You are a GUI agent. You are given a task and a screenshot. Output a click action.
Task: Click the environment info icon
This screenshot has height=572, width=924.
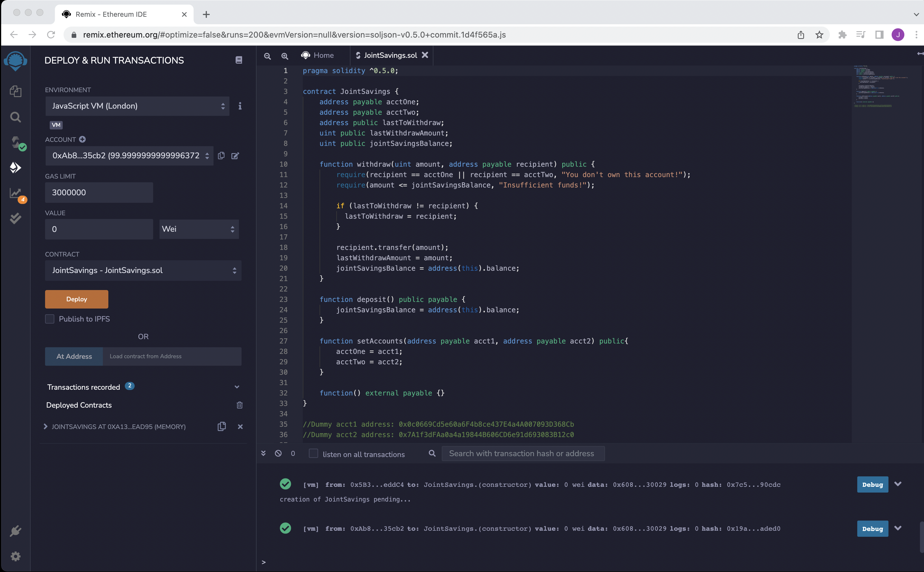coord(240,106)
